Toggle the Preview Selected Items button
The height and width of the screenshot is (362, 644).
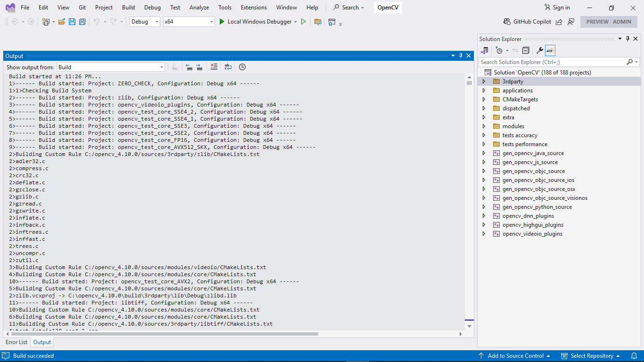pyautogui.click(x=550, y=50)
